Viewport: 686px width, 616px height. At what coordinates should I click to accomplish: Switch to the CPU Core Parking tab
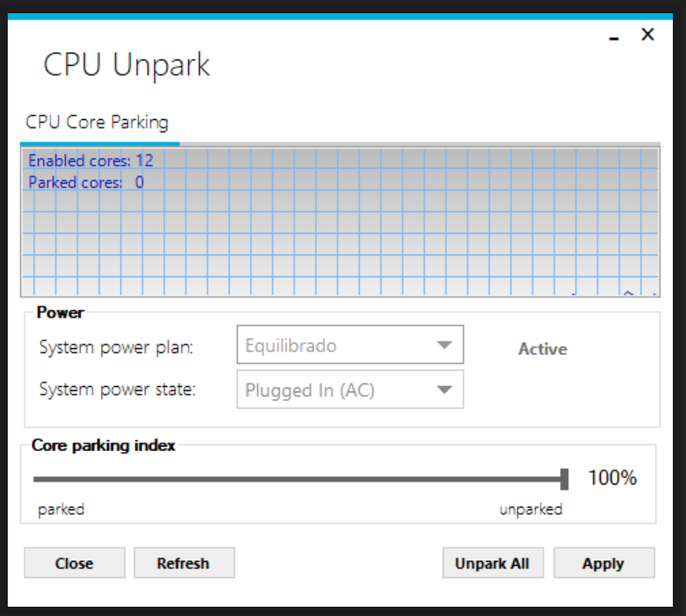[97, 122]
